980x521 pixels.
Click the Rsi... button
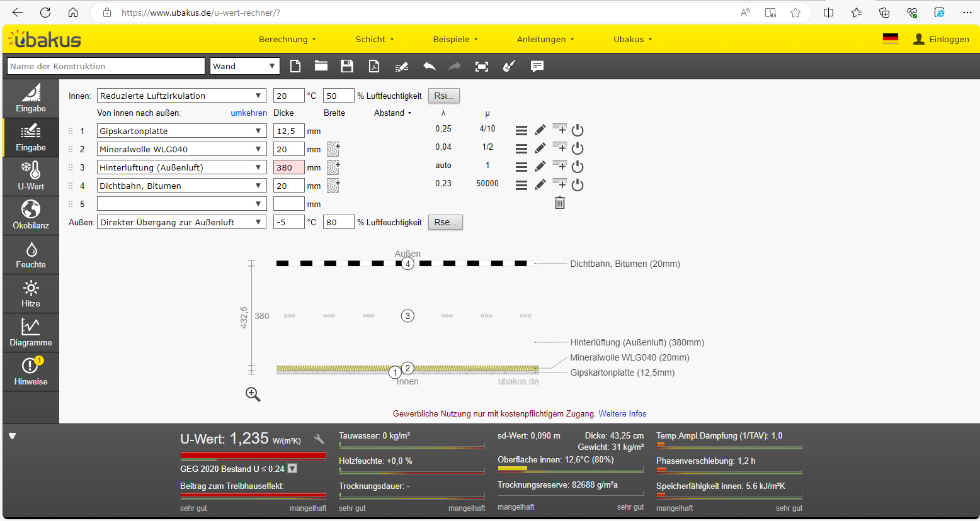[444, 96]
